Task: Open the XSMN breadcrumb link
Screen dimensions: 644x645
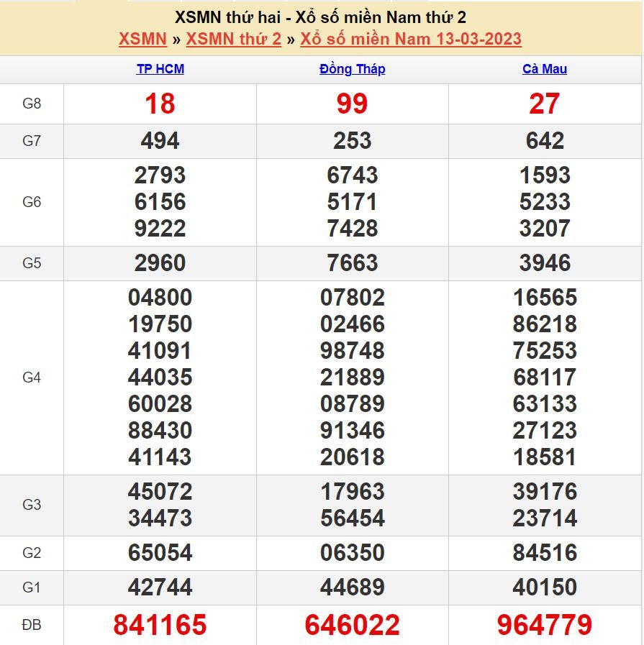Action: 142,39
